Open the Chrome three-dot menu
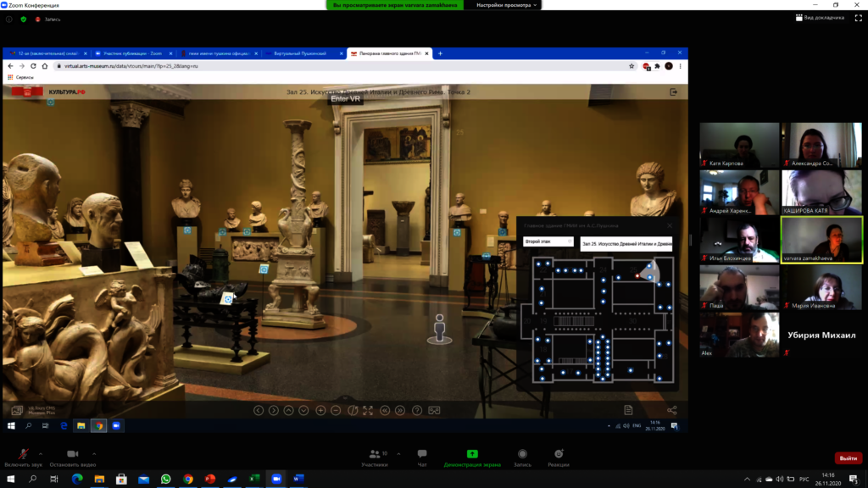This screenshot has height=488, width=868. point(681,66)
